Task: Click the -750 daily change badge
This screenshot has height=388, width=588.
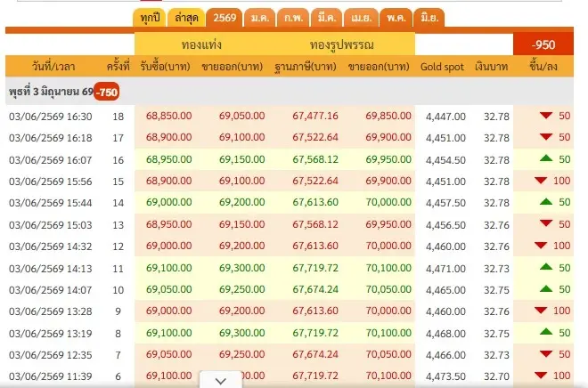Action: coord(107,92)
